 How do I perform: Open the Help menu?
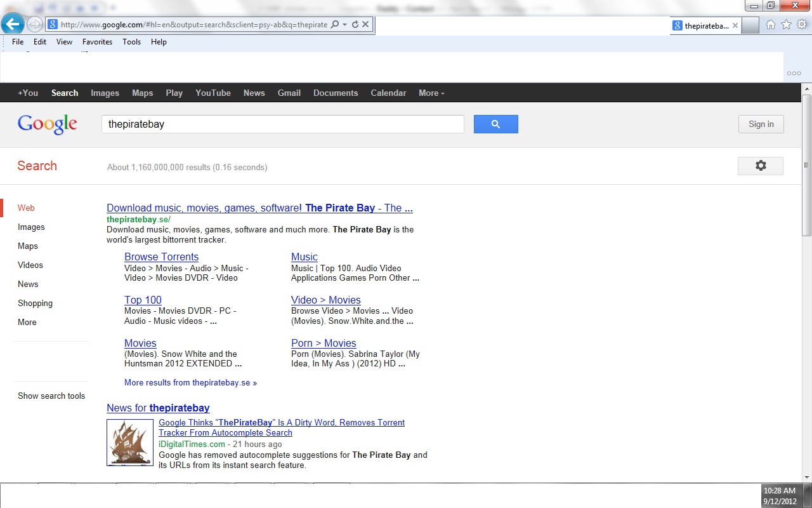click(x=159, y=42)
